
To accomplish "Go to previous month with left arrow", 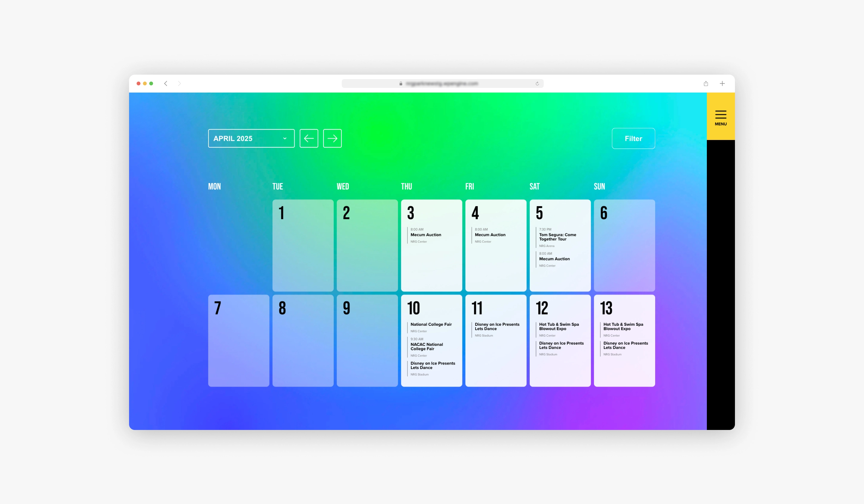I will coord(309,139).
